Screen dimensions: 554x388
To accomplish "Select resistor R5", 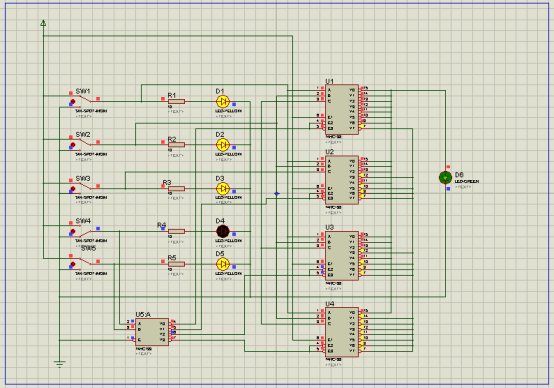I will click(176, 264).
